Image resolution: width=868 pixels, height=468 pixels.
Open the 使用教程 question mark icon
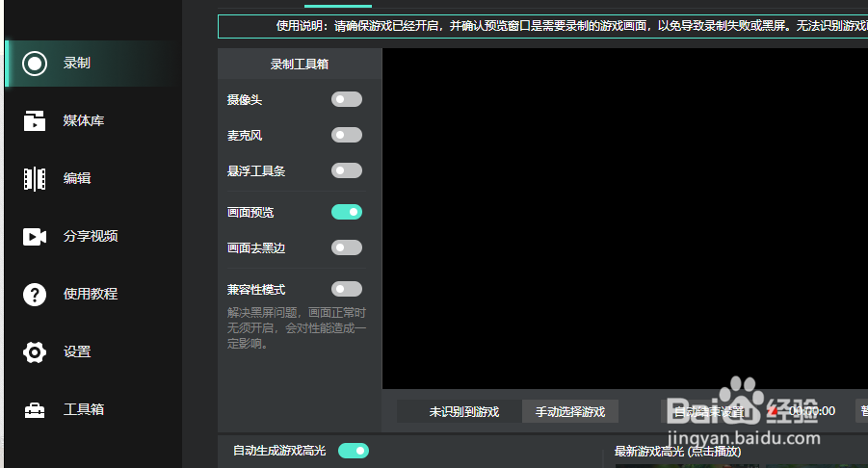pyautogui.click(x=35, y=295)
